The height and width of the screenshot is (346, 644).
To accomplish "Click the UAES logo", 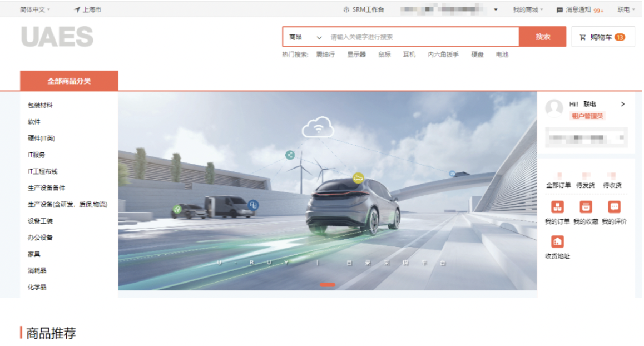I will (x=57, y=36).
